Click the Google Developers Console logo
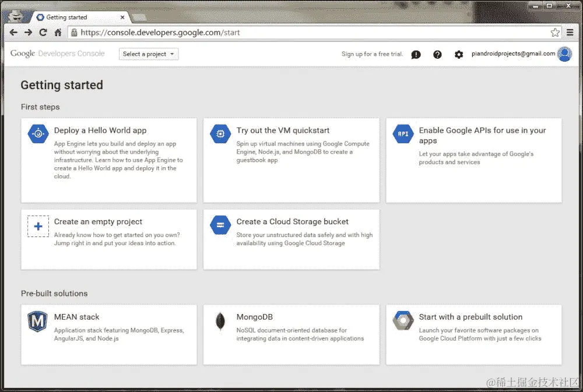Viewport: 583px width, 392px height. coord(57,54)
